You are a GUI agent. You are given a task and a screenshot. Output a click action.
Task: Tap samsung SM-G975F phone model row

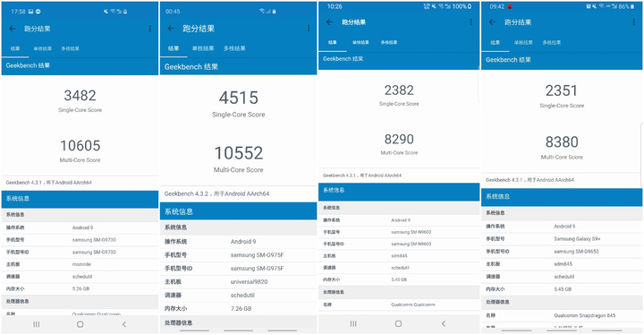pyautogui.click(x=238, y=254)
